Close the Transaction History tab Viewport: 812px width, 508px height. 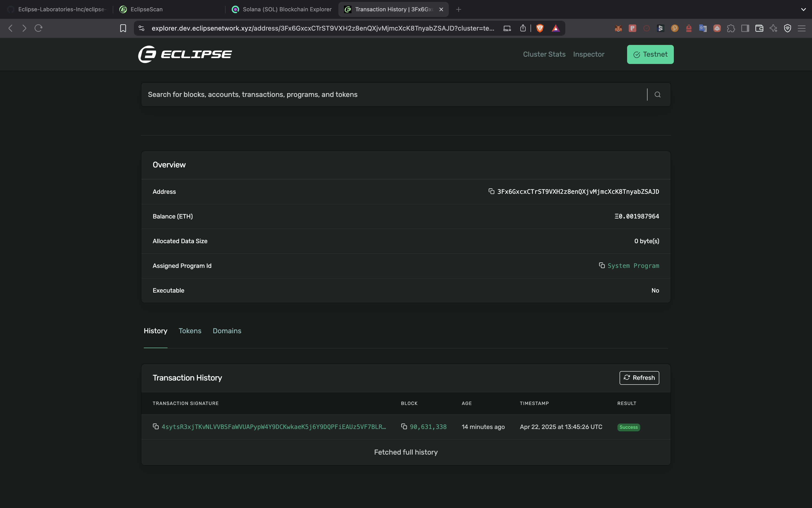tap(441, 9)
